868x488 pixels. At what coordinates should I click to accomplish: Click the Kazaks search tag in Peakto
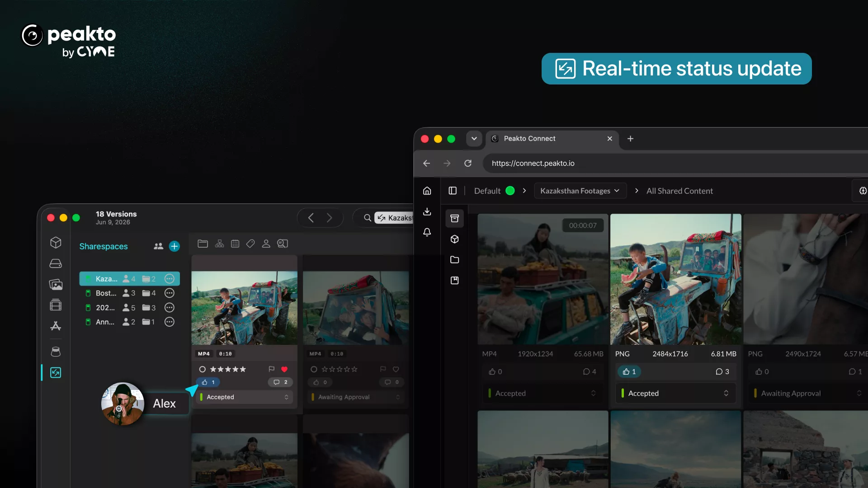394,218
